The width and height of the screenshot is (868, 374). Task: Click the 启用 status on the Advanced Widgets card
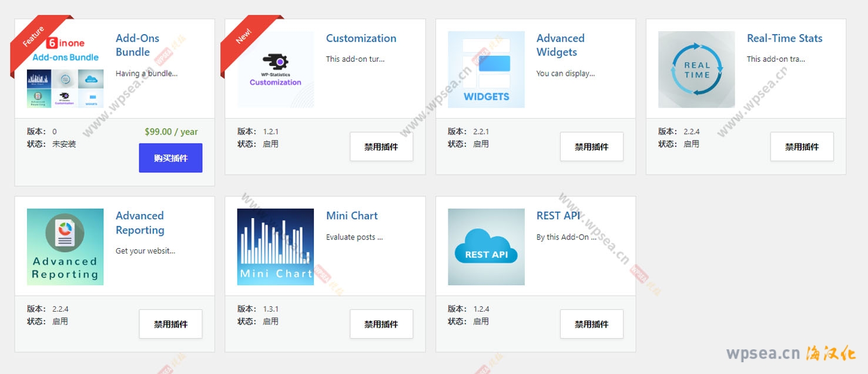481,144
